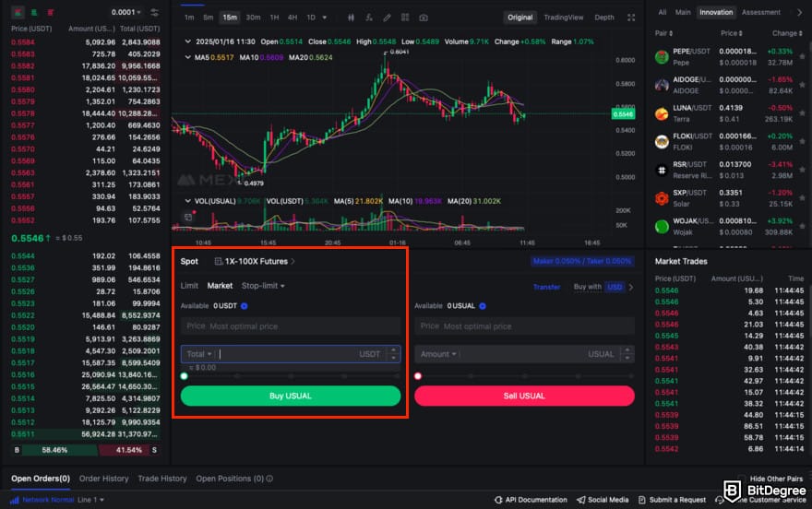This screenshot has height=509, width=812.
Task: Go to 1X-100X Futures
Action: click(x=255, y=261)
